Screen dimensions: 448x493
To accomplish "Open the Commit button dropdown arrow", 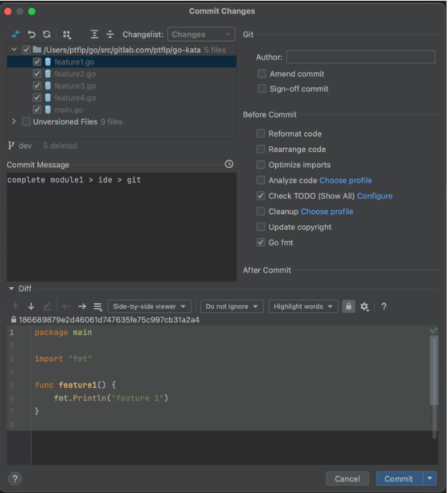I will 430,479.
